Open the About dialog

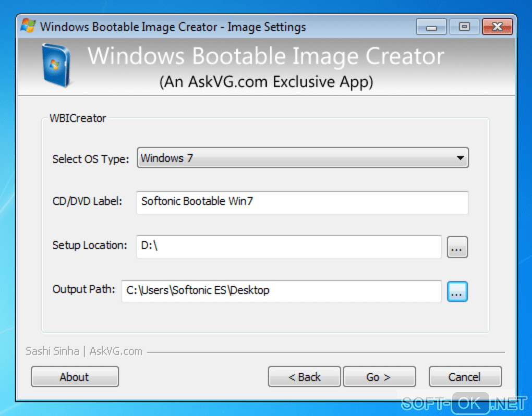pyautogui.click(x=75, y=376)
